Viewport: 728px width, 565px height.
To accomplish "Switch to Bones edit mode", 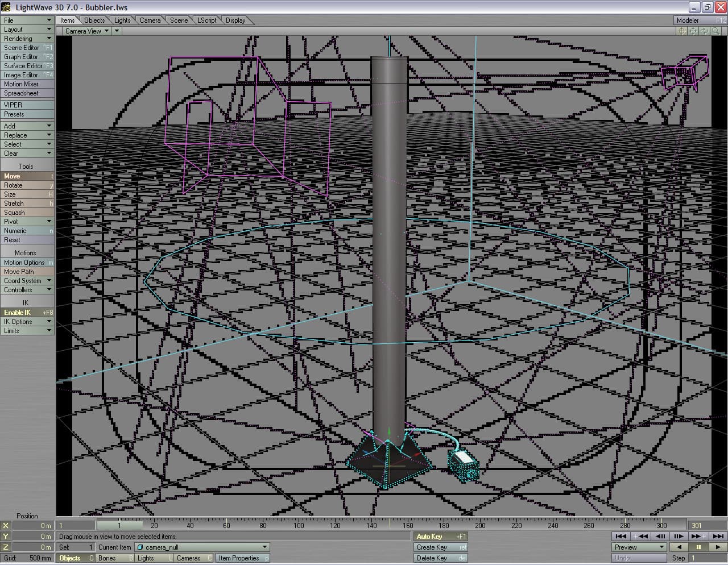I will click(x=115, y=558).
